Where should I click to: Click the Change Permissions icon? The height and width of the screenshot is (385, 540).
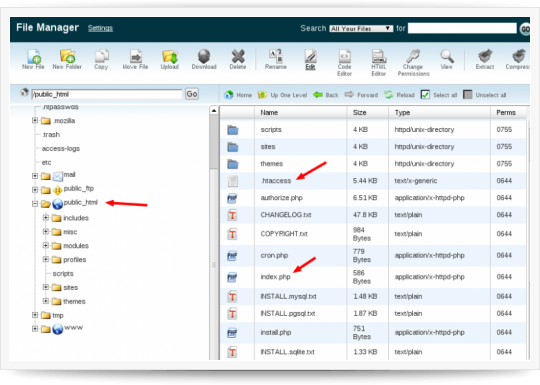413,56
